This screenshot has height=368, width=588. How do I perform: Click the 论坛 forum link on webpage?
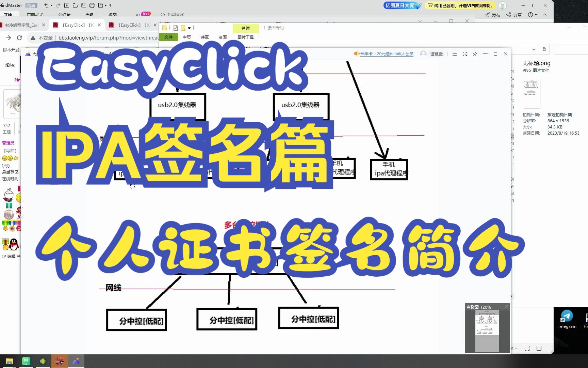10,65
